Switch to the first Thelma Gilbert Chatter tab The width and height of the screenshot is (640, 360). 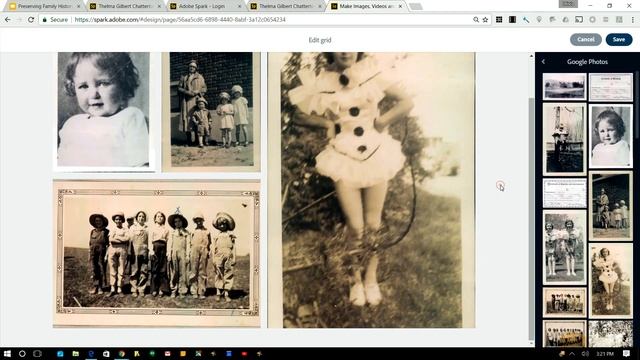click(125, 6)
